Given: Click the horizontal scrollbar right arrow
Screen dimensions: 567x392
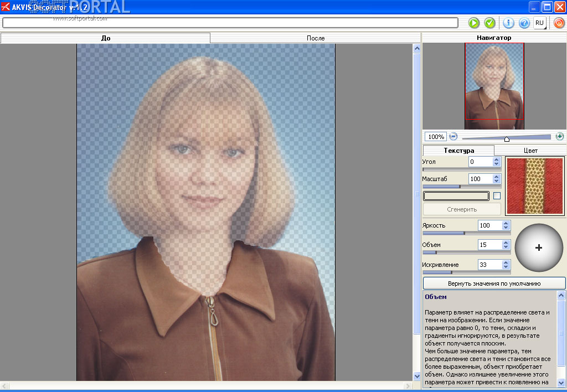Looking at the screenshot, I should [x=408, y=386].
